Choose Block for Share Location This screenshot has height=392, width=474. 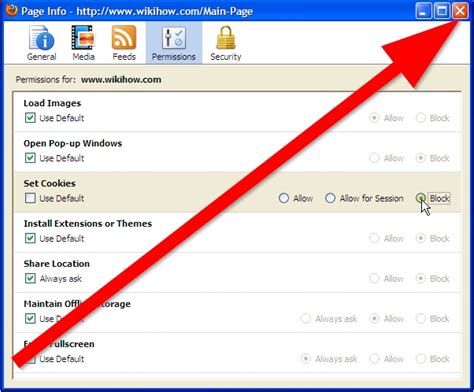click(x=421, y=278)
